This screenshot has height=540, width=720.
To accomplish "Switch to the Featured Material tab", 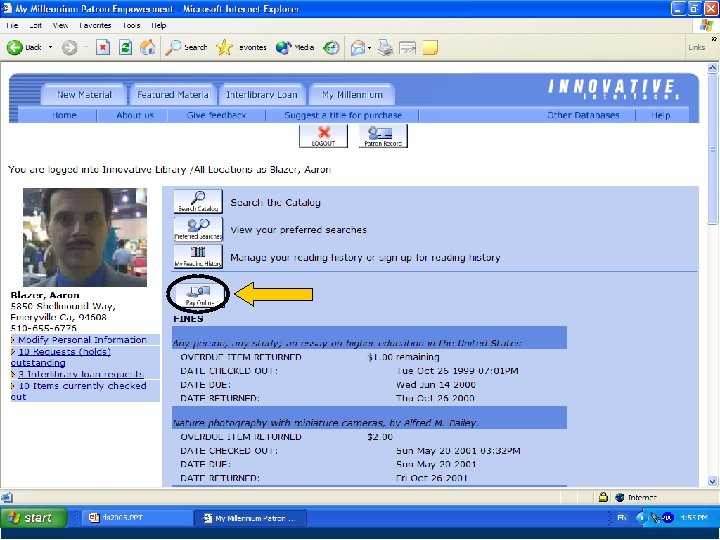I will click(x=173, y=95).
